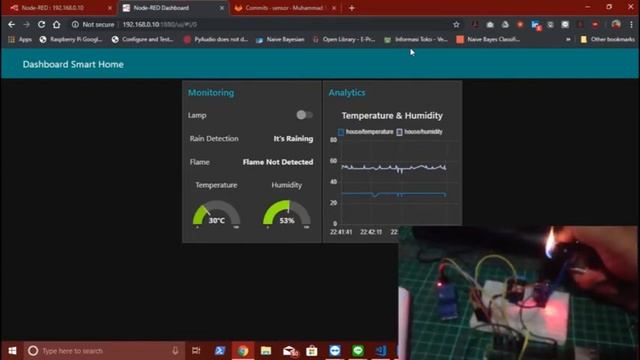Click the Not secure site info icon

pos(75,24)
